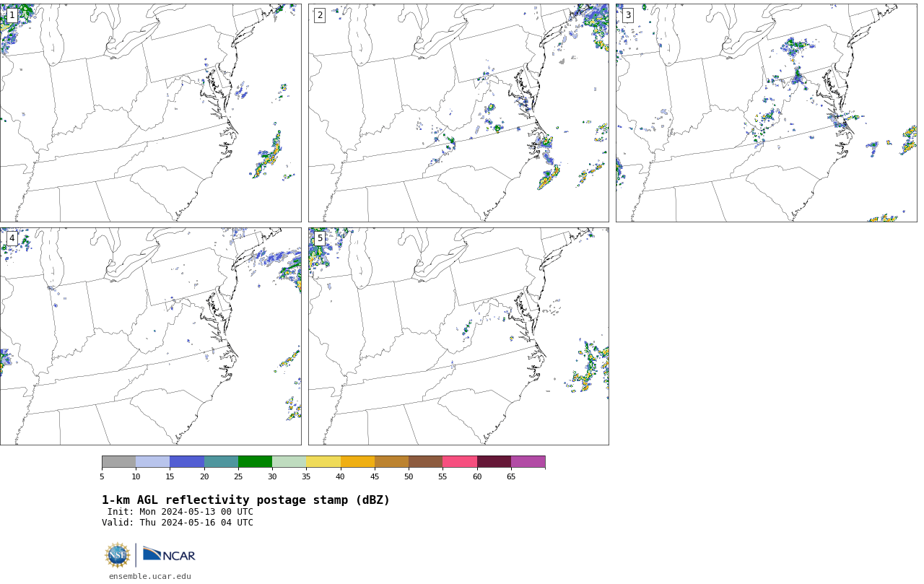This screenshot has width=924, height=584.
Task: Click the yellow 35-40 dBZ swatch
Action: [323, 462]
